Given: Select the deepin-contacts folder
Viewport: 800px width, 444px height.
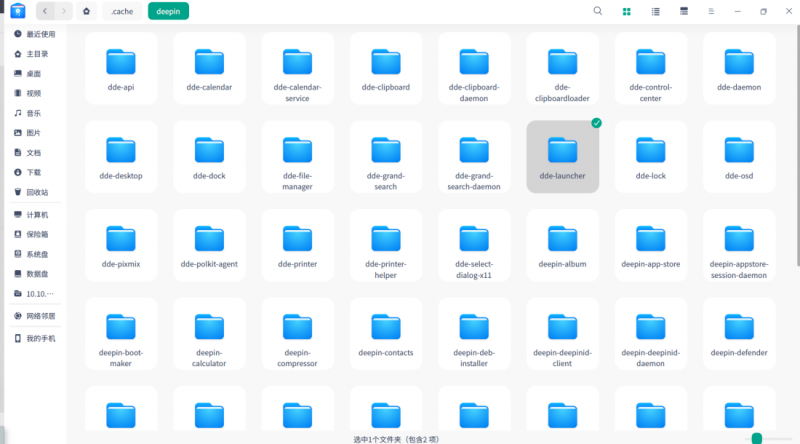Looking at the screenshot, I should click(386, 334).
